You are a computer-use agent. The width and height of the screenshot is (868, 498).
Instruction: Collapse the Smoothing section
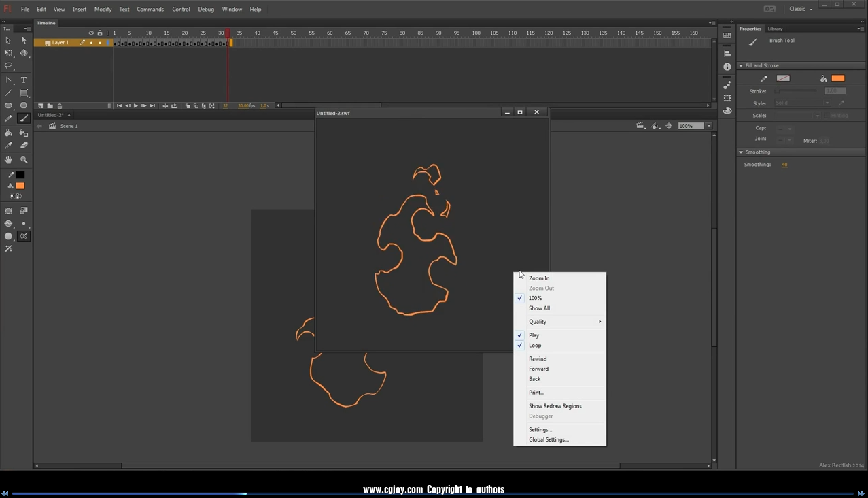tap(741, 152)
